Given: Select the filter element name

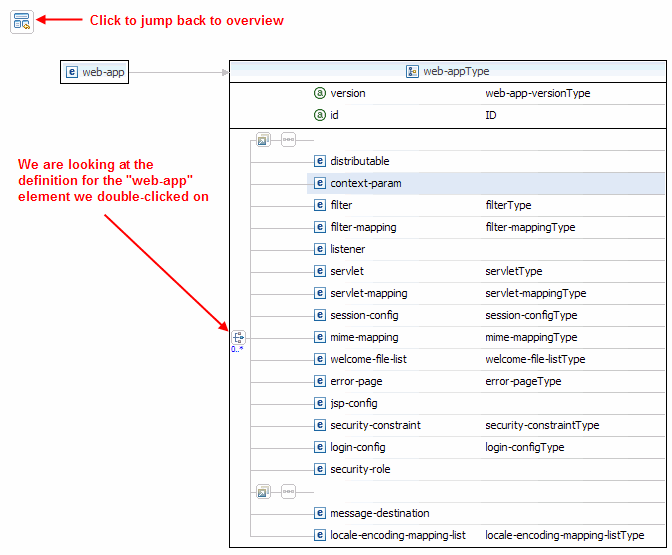Looking at the screenshot, I should click(341, 205).
